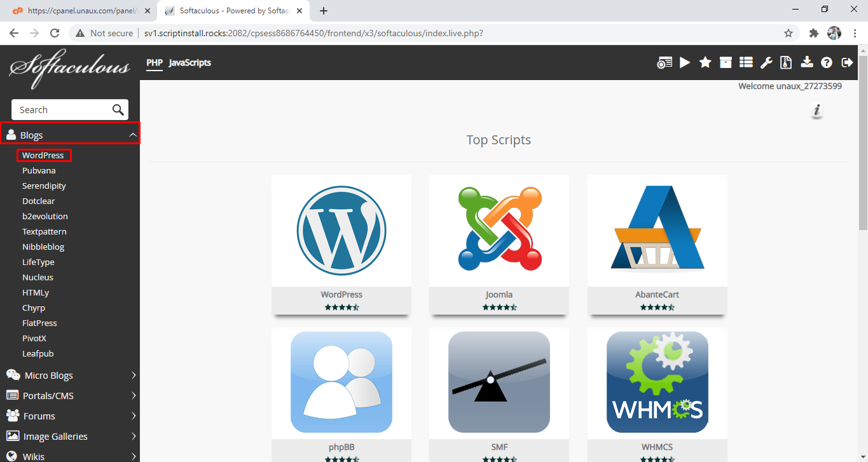This screenshot has height=462, width=868.
Task: Open the control panel icon in Softaculous header
Action: tap(665, 62)
